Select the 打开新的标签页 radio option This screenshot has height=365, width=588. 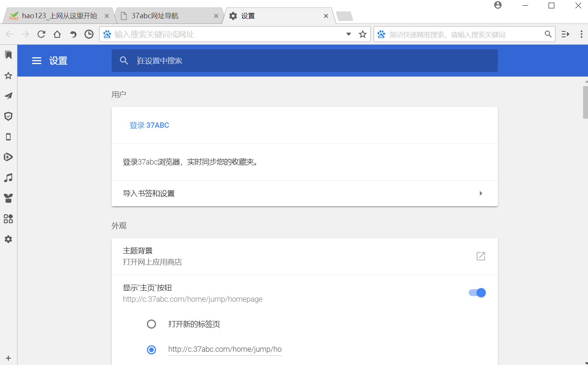click(x=151, y=324)
